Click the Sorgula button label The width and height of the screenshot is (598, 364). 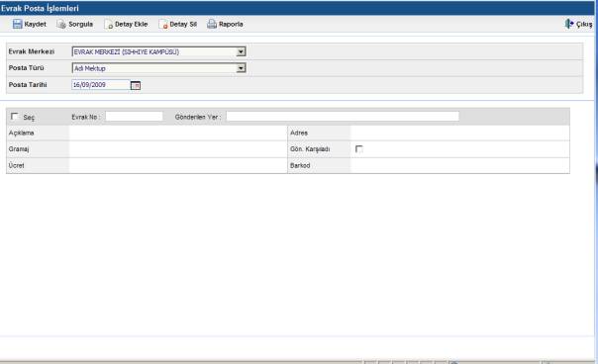(80, 24)
